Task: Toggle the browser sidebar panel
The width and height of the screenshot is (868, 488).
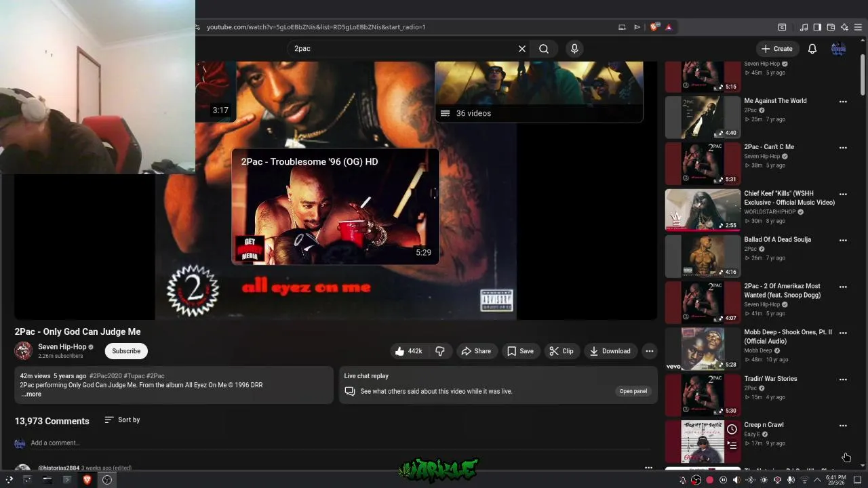Action: (817, 27)
